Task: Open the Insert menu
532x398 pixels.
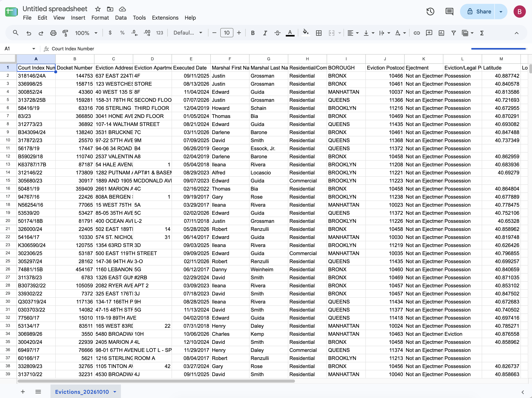Action: click(x=78, y=18)
